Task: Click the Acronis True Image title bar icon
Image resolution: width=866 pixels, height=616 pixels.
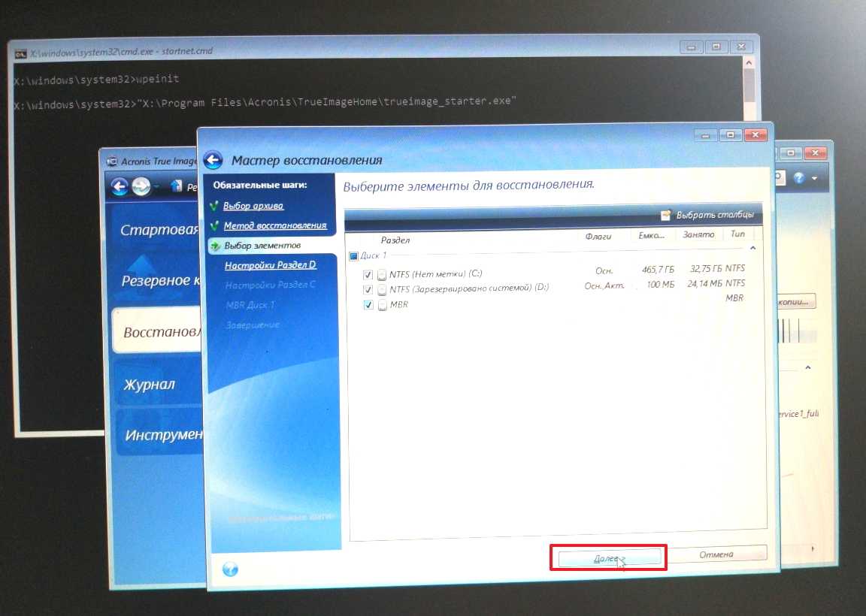Action: pos(112,162)
